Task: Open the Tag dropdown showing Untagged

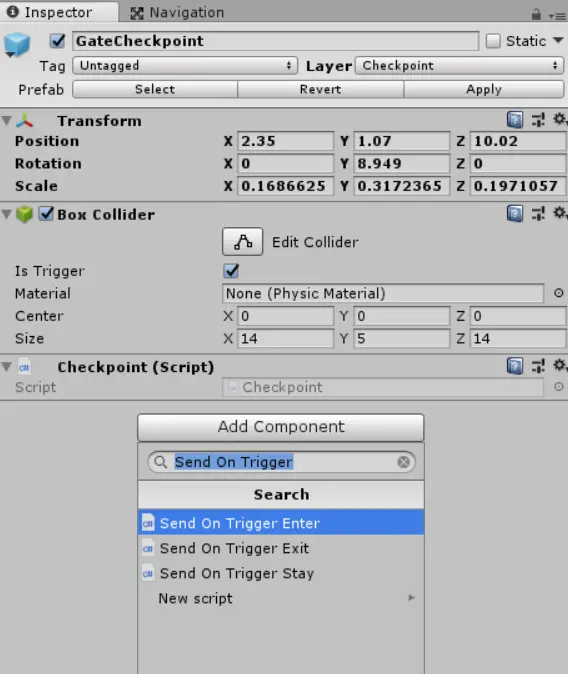Action: point(185,66)
